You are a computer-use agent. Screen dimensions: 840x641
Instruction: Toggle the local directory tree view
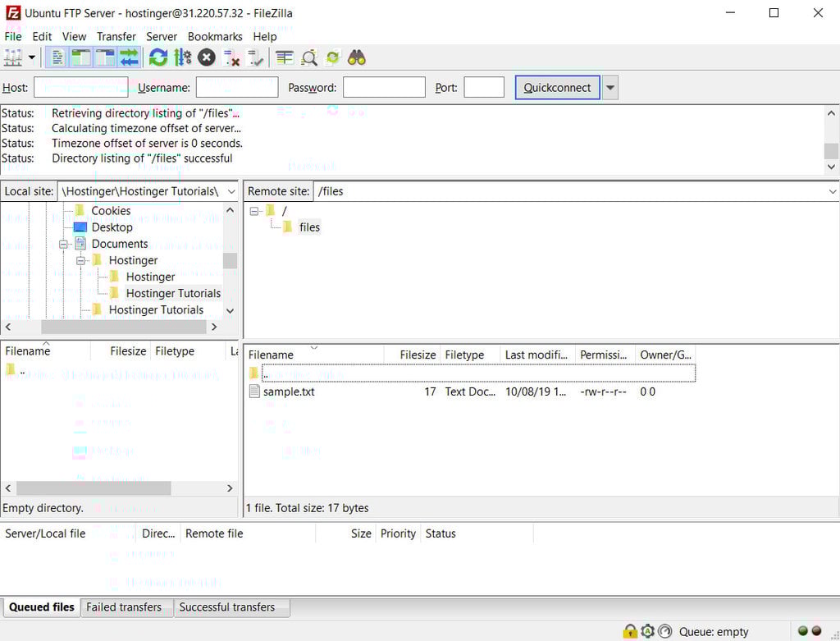(x=80, y=57)
